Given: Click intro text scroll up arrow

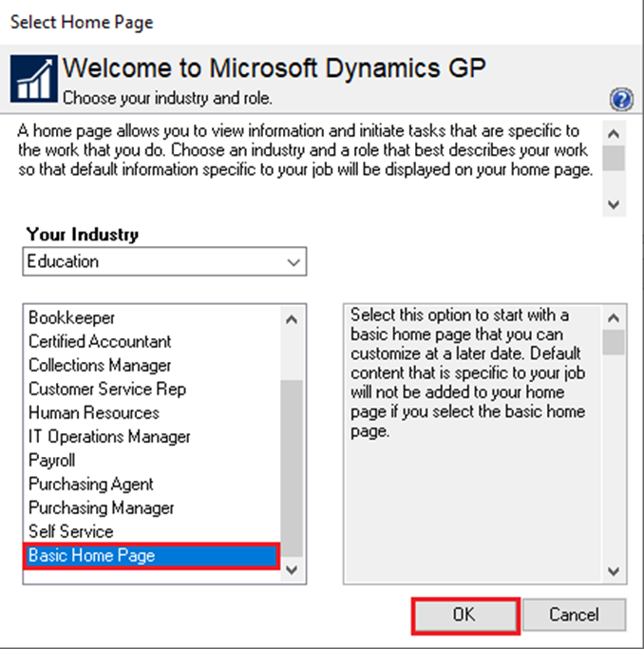Looking at the screenshot, I should (614, 134).
